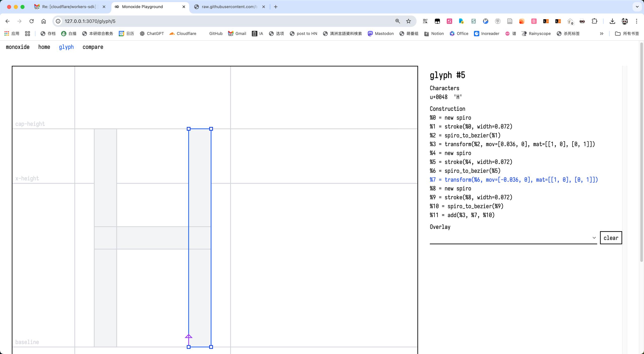Open the tab search dropdown arrow
644x354 pixels.
pos(637,7)
